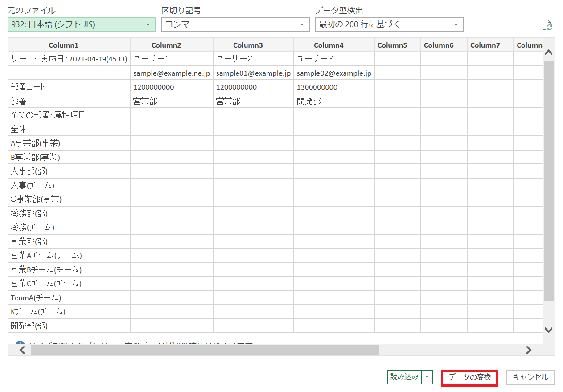Click the 読み込み button

coord(404,377)
